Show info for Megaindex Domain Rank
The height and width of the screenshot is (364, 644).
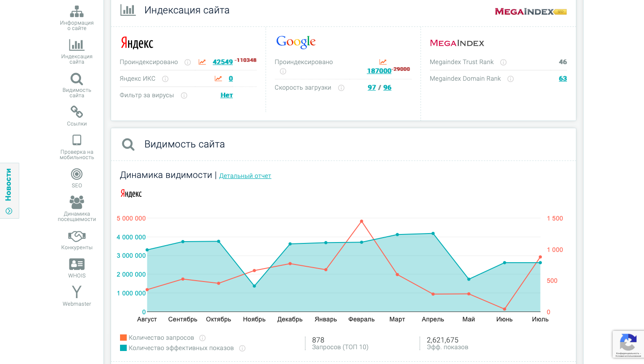(x=511, y=79)
